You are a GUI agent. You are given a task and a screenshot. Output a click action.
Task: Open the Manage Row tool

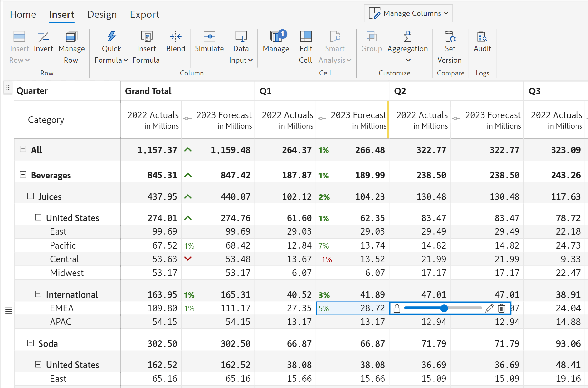point(71,37)
